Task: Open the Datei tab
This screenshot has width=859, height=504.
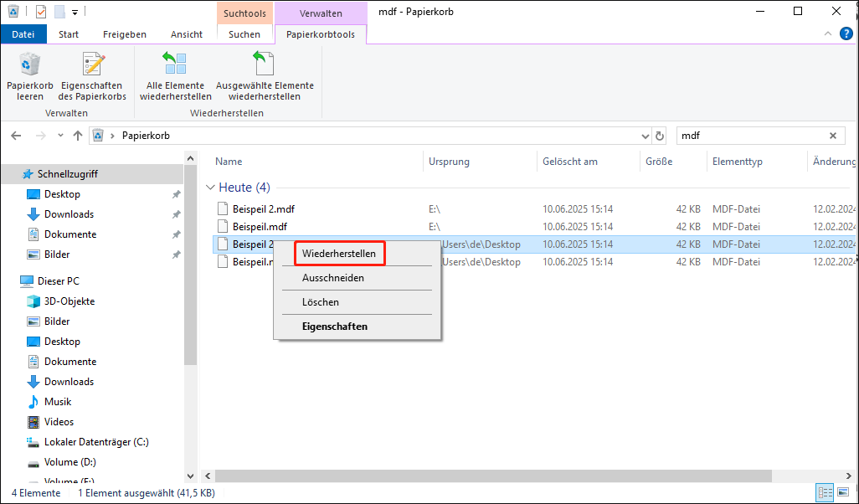Action: pyautogui.click(x=23, y=34)
